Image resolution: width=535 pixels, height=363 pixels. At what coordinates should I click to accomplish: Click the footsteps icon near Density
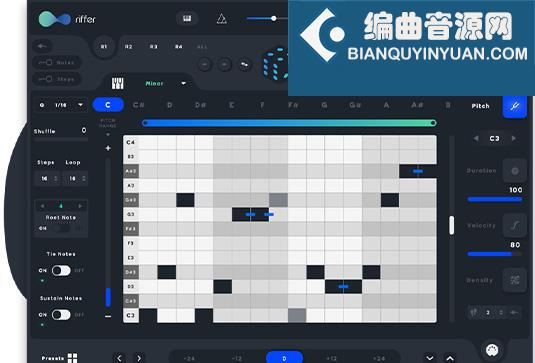pyautogui.click(x=474, y=312)
